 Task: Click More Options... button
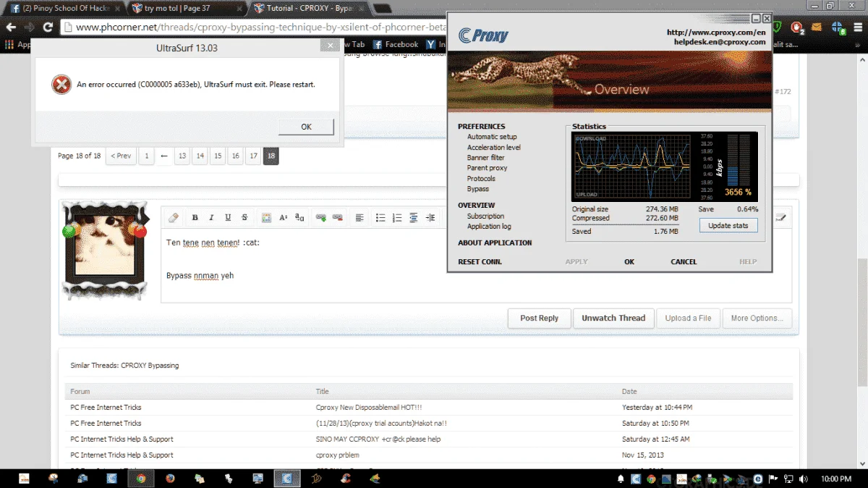[757, 318]
